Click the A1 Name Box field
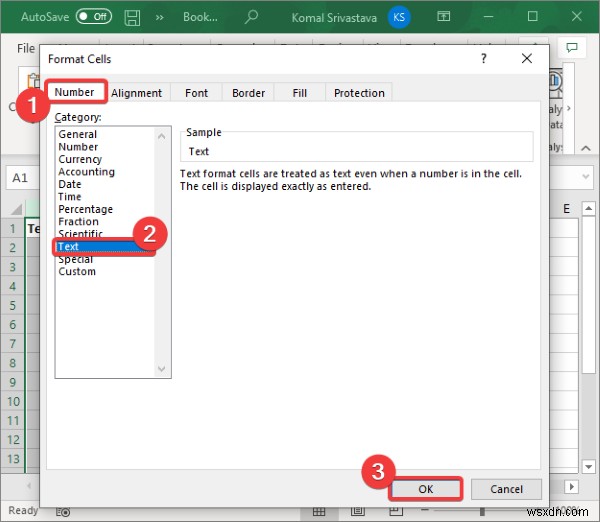This screenshot has height=522, width=600. coord(20,177)
